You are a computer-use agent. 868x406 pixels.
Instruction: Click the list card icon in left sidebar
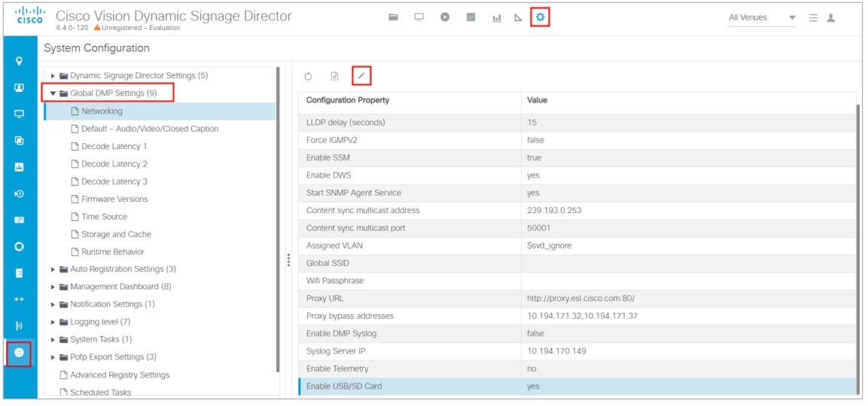point(20,220)
